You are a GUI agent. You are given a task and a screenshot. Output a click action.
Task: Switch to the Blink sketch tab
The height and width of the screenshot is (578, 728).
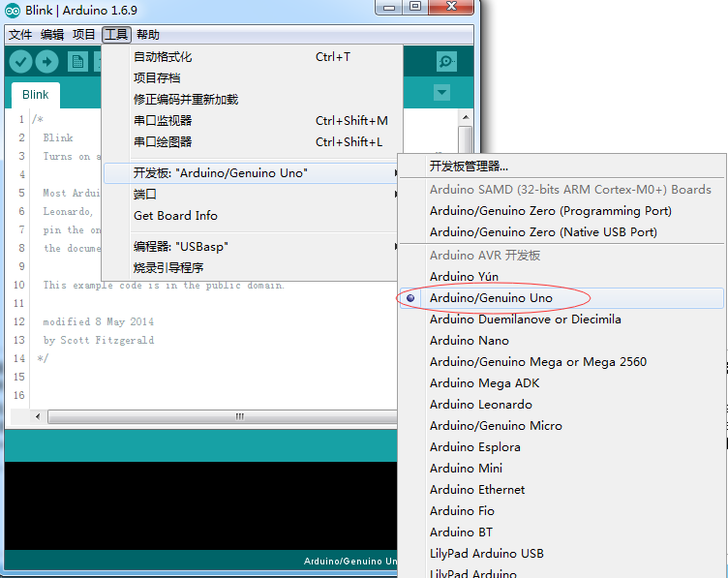(35, 95)
